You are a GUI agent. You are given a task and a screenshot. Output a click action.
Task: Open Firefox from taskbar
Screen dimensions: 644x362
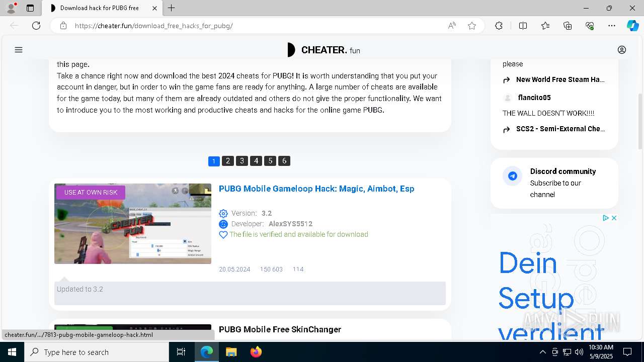coord(256,352)
